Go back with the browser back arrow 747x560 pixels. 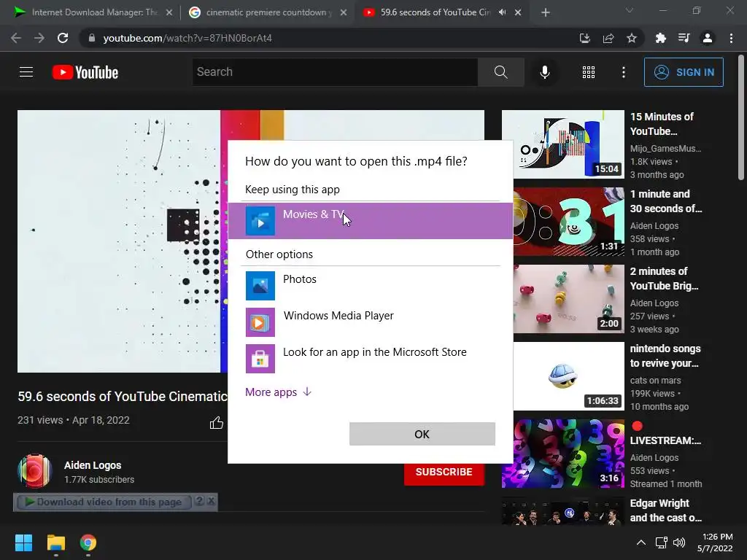(x=16, y=38)
